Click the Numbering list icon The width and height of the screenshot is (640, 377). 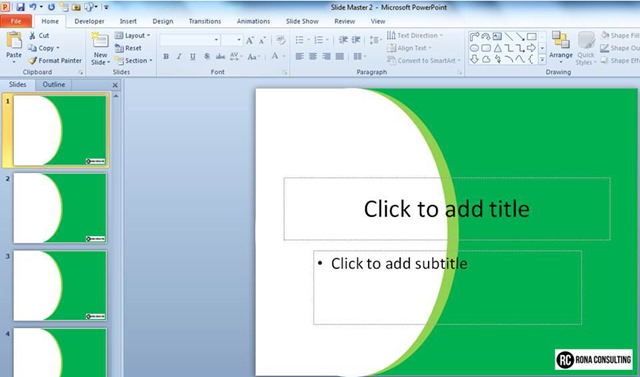tap(319, 40)
